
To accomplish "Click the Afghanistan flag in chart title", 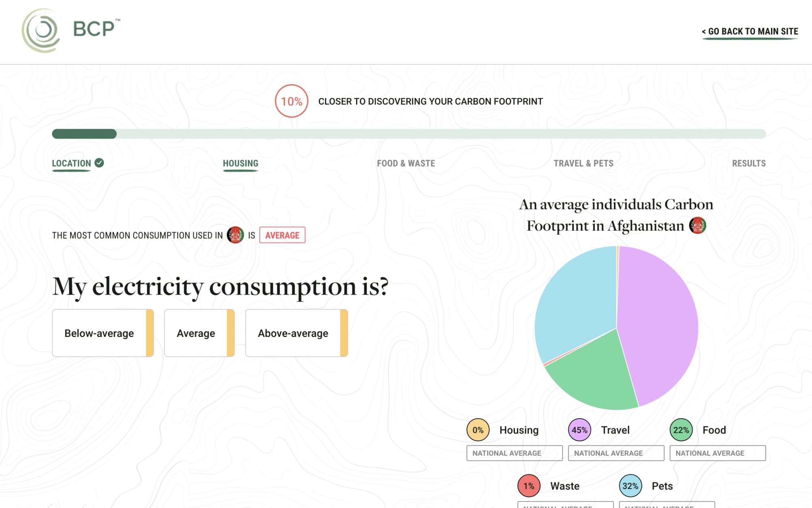I will [x=698, y=226].
